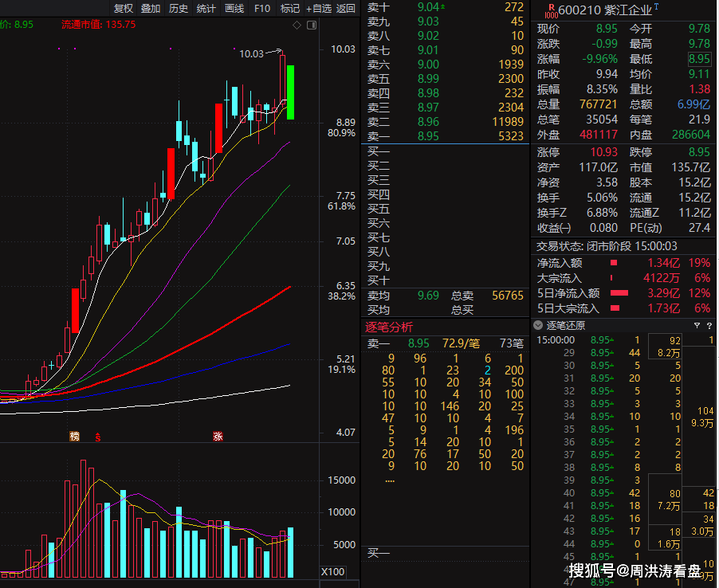Toggle the side panel layout icon
Screen dimensions: 719x588
click(312, 25)
